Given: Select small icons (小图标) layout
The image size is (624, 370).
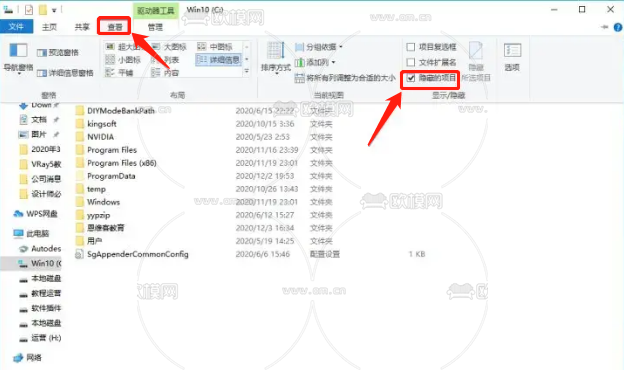Looking at the screenshot, I should (x=123, y=60).
